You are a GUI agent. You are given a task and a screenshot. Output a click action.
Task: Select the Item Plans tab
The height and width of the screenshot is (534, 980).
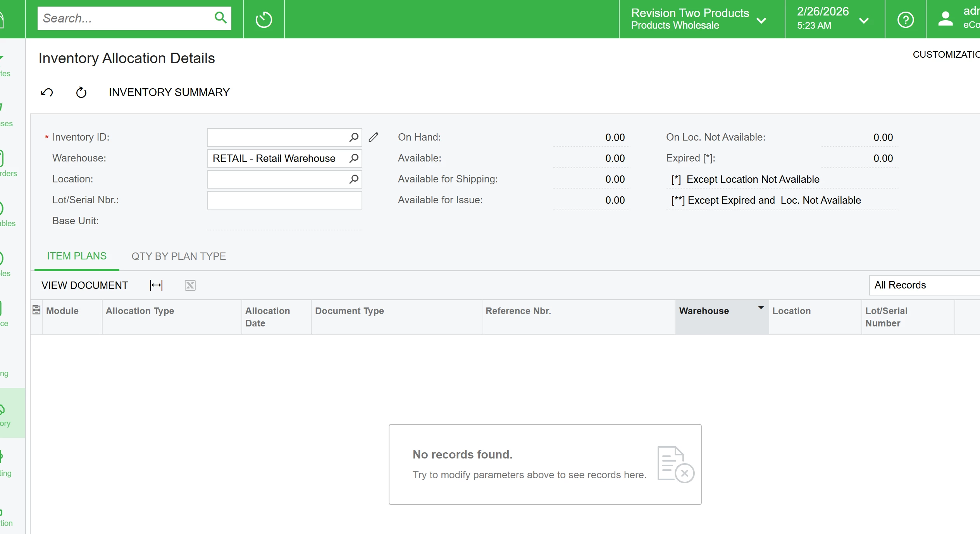click(x=77, y=256)
